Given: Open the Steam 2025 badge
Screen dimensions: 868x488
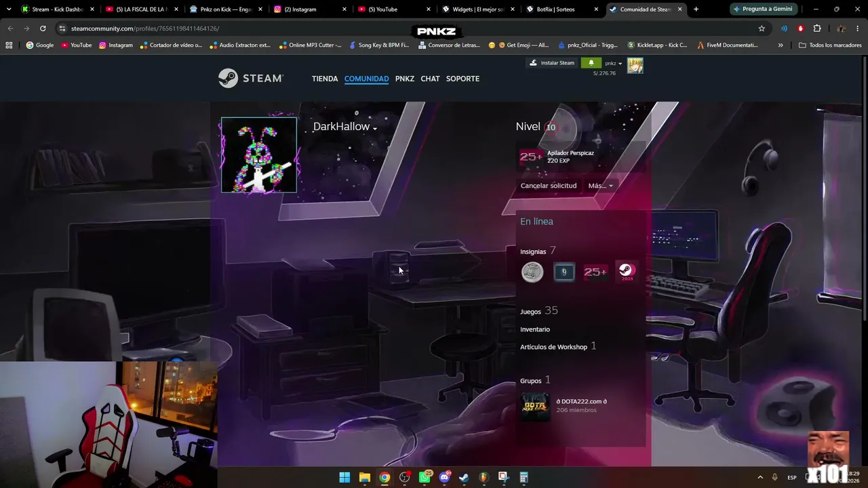Looking at the screenshot, I should point(627,272).
